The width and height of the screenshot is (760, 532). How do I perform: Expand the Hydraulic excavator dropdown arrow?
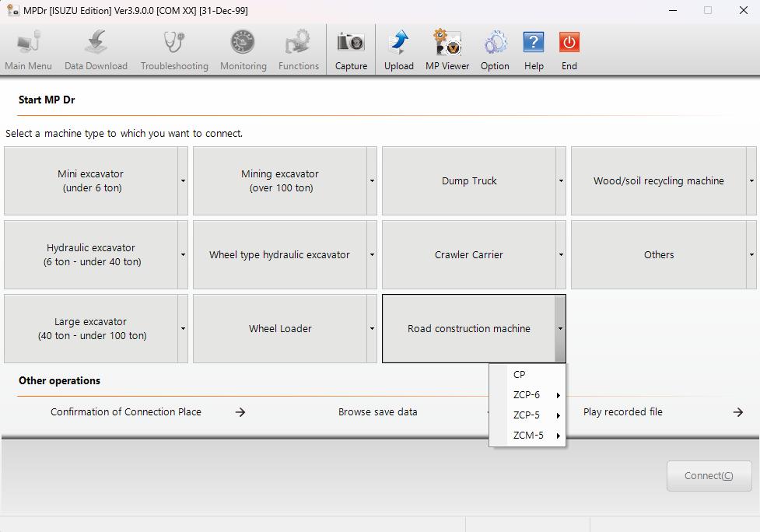183,255
